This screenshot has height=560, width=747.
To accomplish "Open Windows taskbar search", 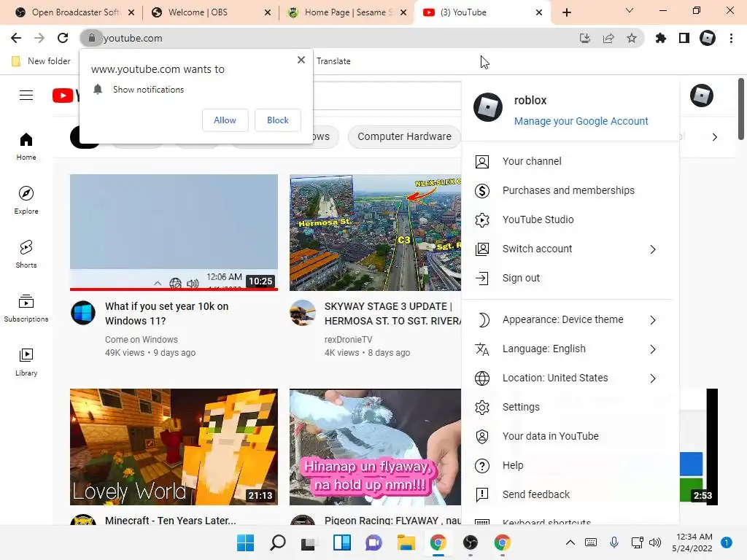I will [x=278, y=542].
